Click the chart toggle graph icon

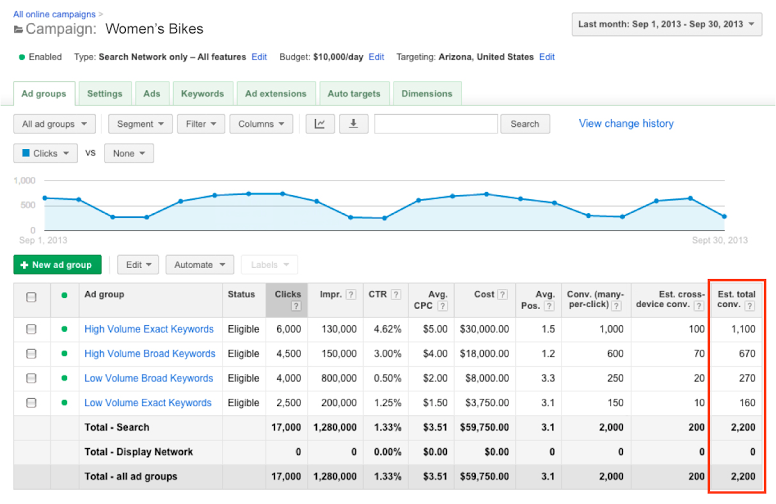(320, 124)
